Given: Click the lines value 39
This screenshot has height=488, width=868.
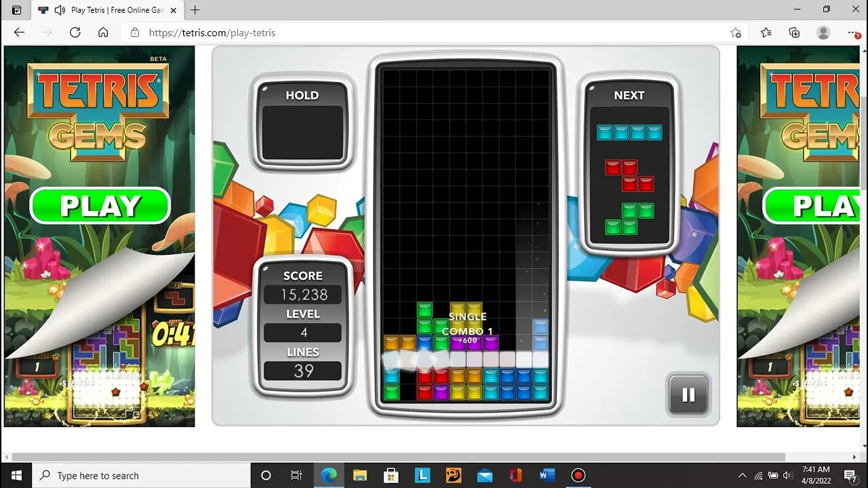Looking at the screenshot, I should coord(303,371).
